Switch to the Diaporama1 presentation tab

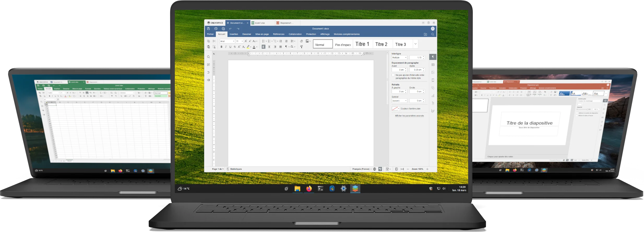[287, 23]
